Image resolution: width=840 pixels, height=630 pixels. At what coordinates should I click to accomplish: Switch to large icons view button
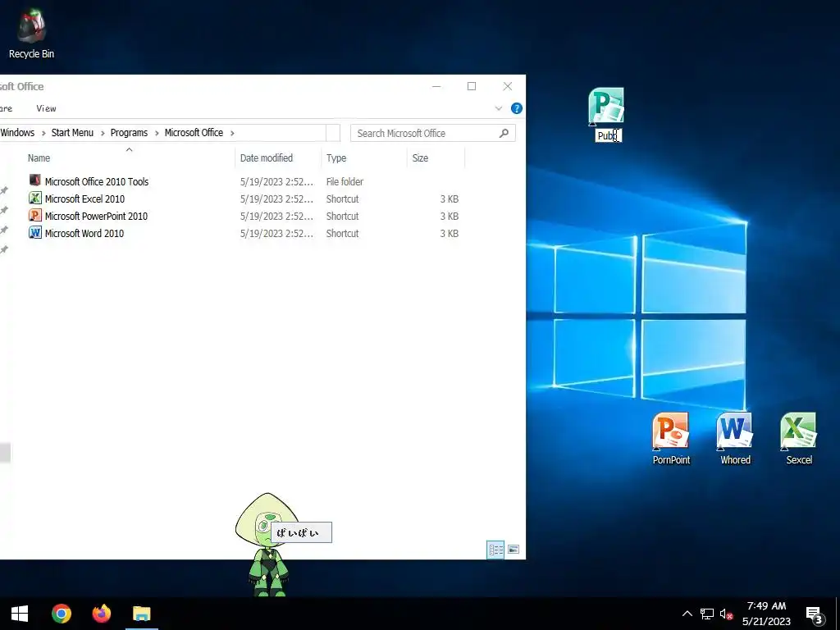514,550
